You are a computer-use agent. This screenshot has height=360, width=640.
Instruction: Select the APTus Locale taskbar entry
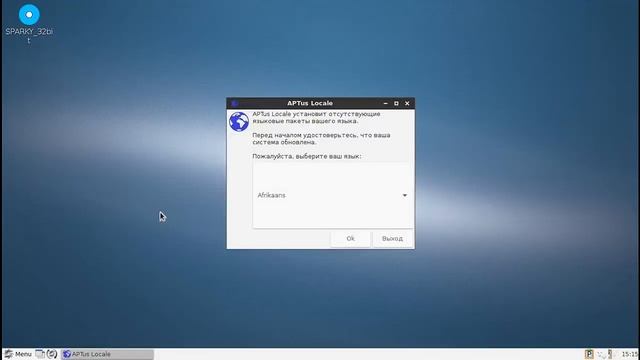(107, 354)
